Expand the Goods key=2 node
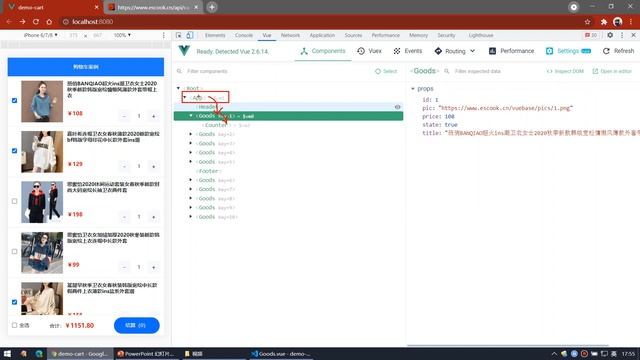Image resolution: width=640 pixels, height=360 pixels. tap(191, 134)
